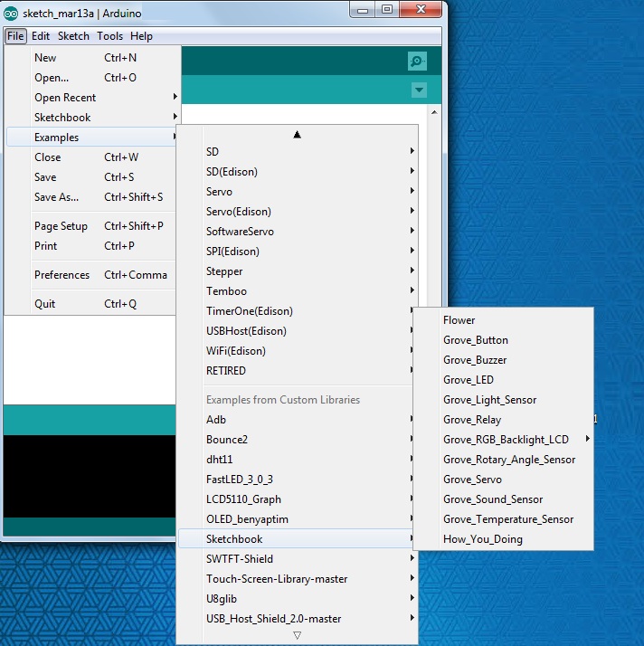Choose Save As... menu item
This screenshot has width=644, height=646.
point(91,197)
